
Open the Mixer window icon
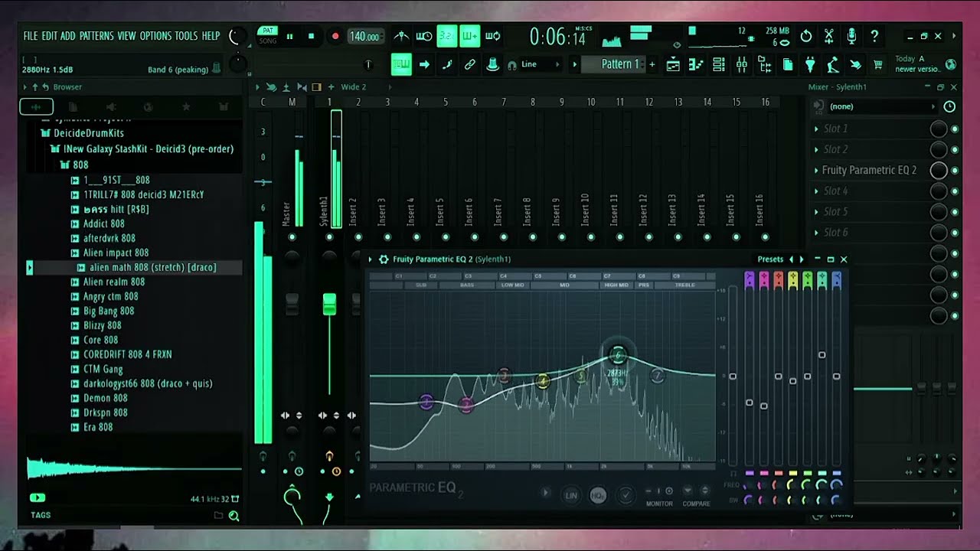point(741,64)
